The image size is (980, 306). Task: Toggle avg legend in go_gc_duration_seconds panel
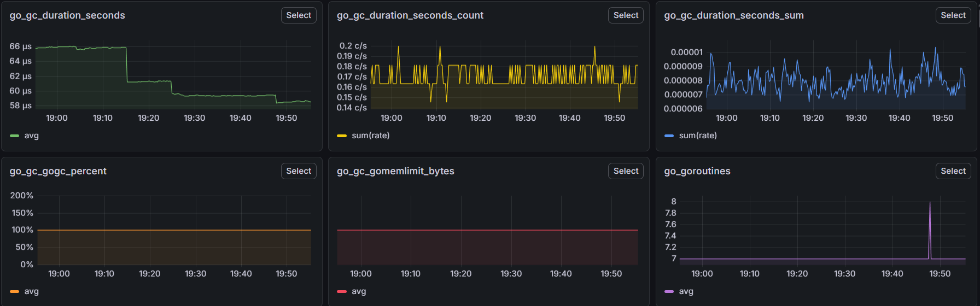pyautogui.click(x=32, y=136)
